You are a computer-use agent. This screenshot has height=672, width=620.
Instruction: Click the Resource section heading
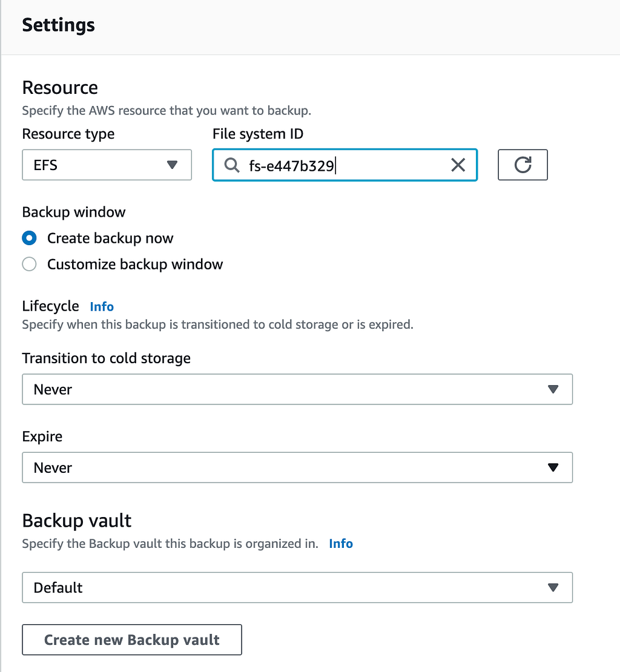pos(60,87)
